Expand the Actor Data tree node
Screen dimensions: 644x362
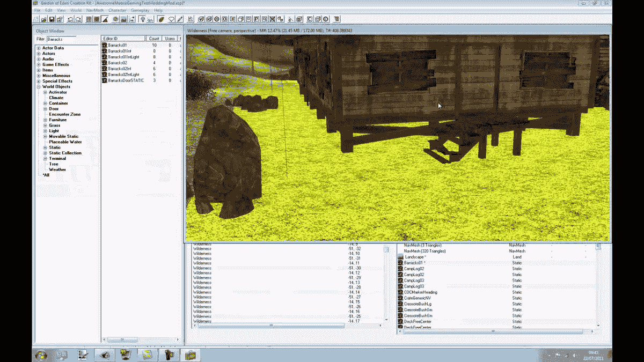pyautogui.click(x=38, y=48)
